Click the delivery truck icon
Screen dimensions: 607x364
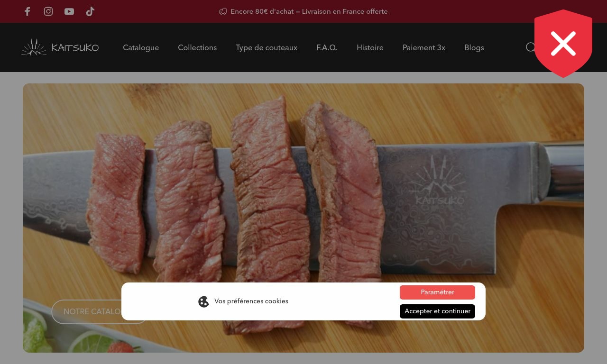[223, 11]
